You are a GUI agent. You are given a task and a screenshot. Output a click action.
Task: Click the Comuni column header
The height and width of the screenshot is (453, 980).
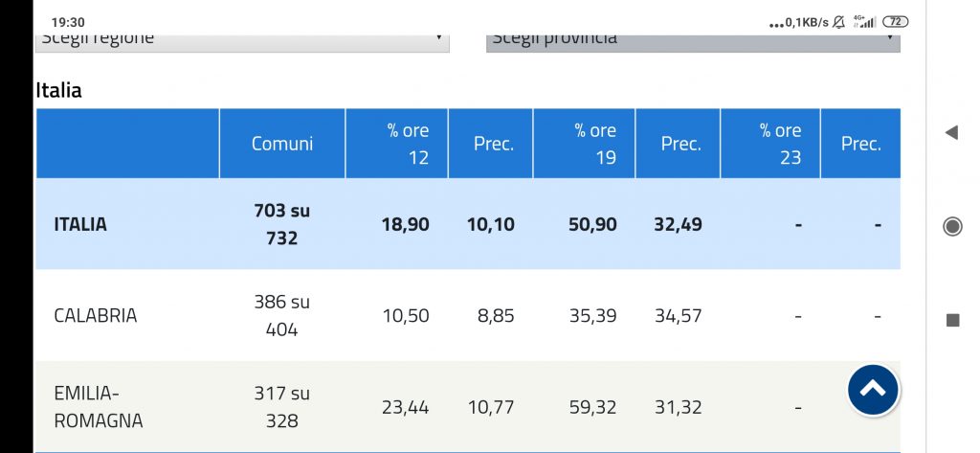(282, 144)
